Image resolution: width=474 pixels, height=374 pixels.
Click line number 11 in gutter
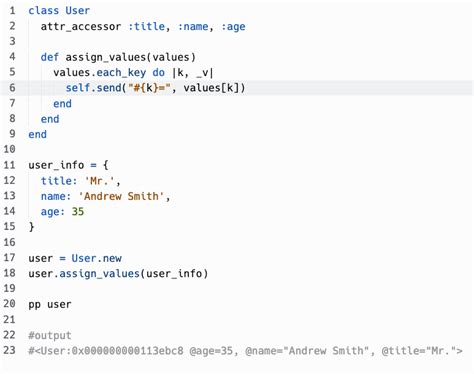10,165
